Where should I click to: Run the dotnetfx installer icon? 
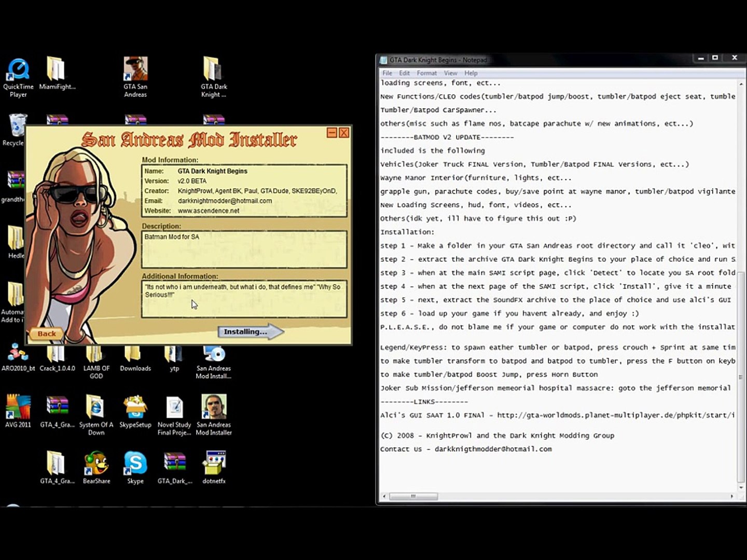(214, 467)
